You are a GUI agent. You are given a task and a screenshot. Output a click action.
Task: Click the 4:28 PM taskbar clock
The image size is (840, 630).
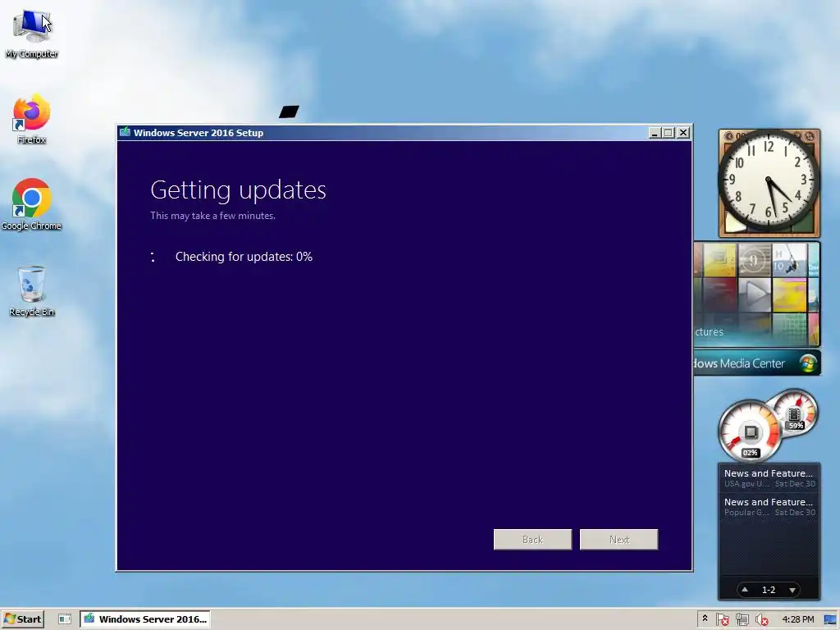coord(798,619)
